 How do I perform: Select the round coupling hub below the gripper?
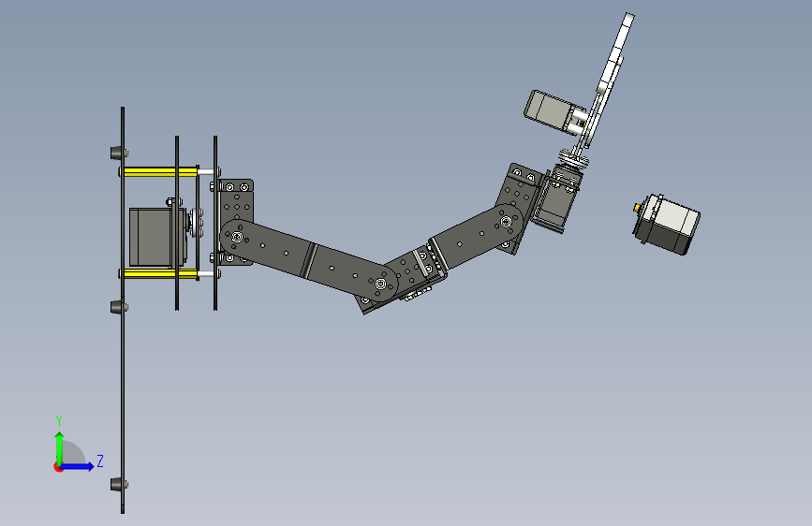click(x=573, y=158)
